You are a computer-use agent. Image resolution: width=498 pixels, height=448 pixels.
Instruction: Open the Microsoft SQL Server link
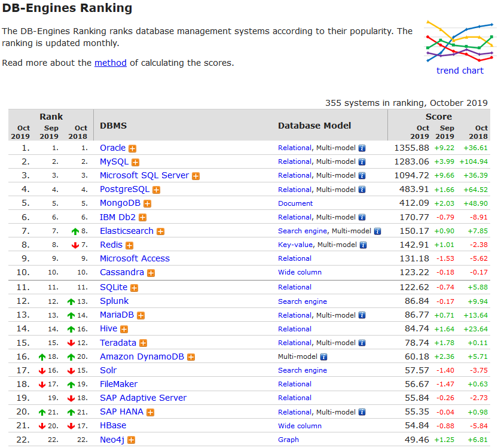(x=145, y=175)
